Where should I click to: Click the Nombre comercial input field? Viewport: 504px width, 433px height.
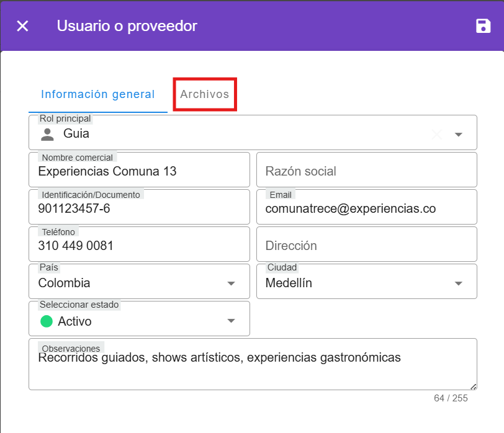click(x=139, y=171)
